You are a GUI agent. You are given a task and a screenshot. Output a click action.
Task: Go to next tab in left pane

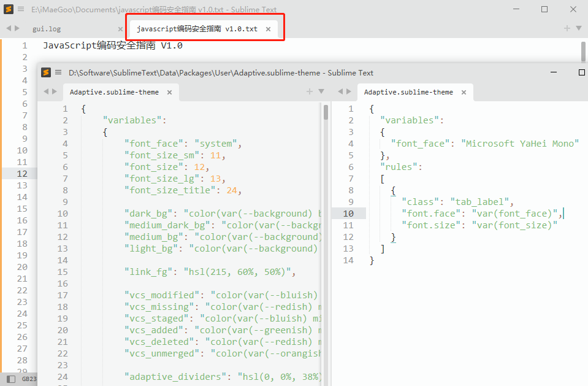pyautogui.click(x=55, y=91)
